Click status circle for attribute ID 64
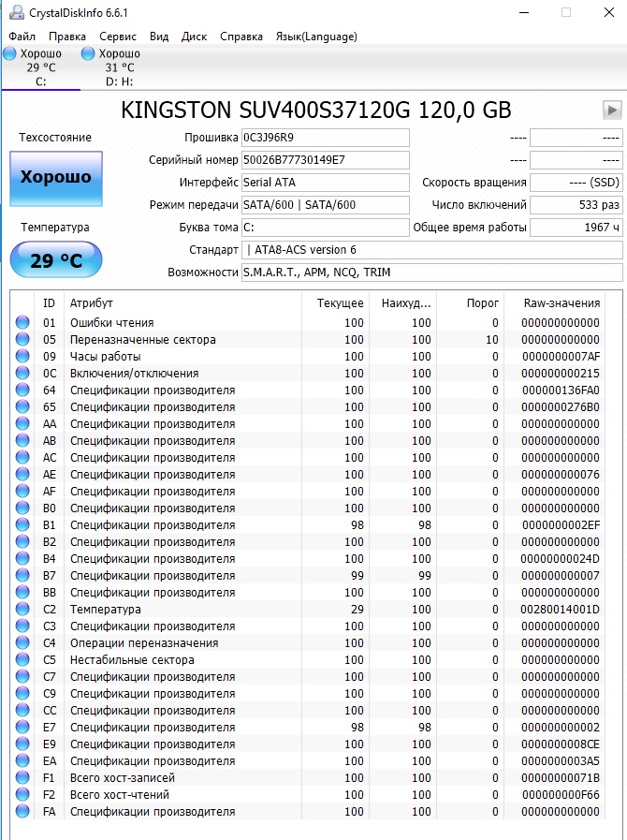This screenshot has height=840, width=627. (22, 390)
